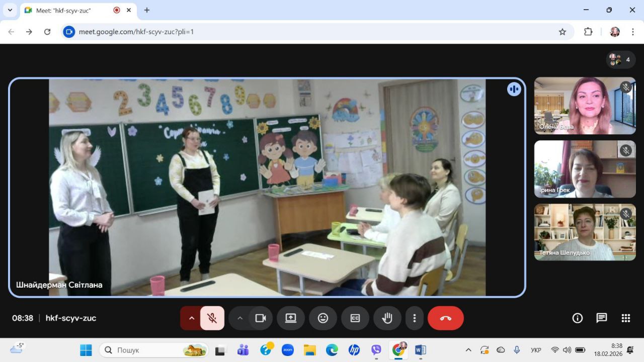Open the in-call chat messages panel
644x362 pixels.
pos(601,318)
